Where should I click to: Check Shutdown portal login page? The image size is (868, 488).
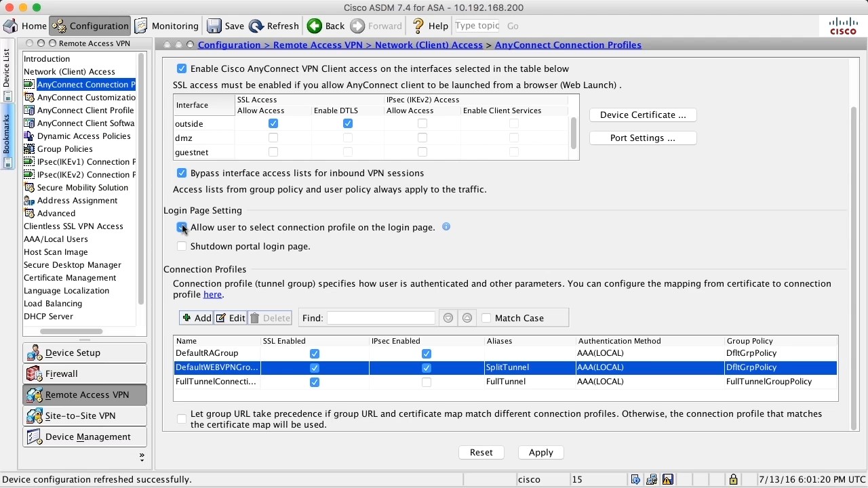click(182, 246)
